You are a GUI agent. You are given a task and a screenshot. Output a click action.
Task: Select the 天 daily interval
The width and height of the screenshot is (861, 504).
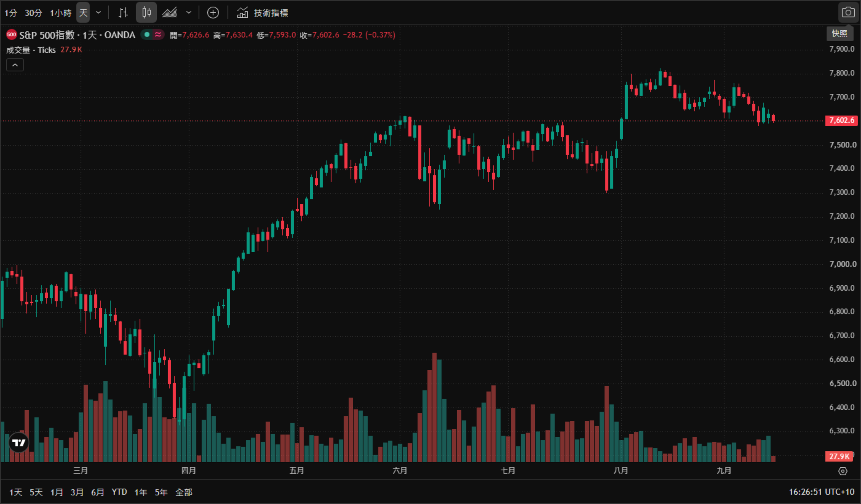tap(83, 13)
